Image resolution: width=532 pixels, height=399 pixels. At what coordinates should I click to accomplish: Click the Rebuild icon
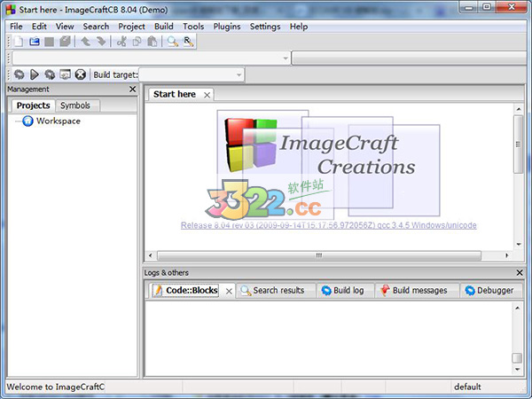(x=65, y=74)
